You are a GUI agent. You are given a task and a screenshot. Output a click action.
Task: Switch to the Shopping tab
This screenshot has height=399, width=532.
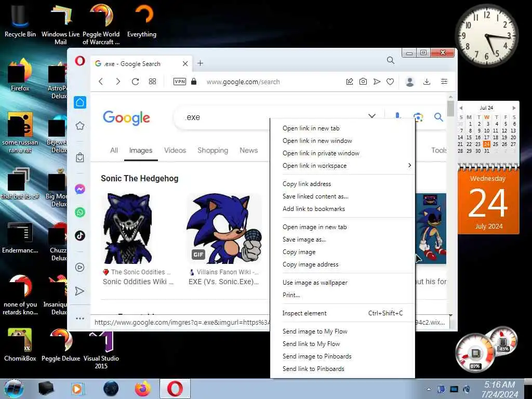click(x=212, y=150)
